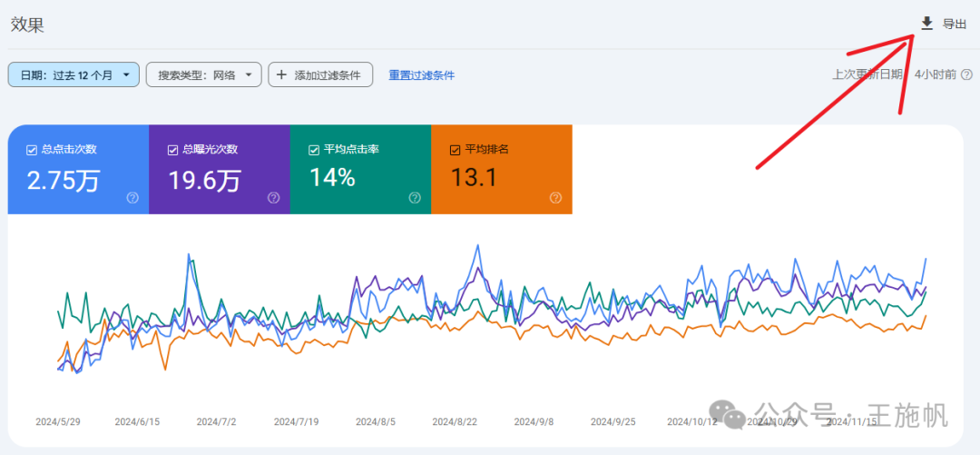Click the 效果 page title
The width and height of the screenshot is (980, 455).
27,25
